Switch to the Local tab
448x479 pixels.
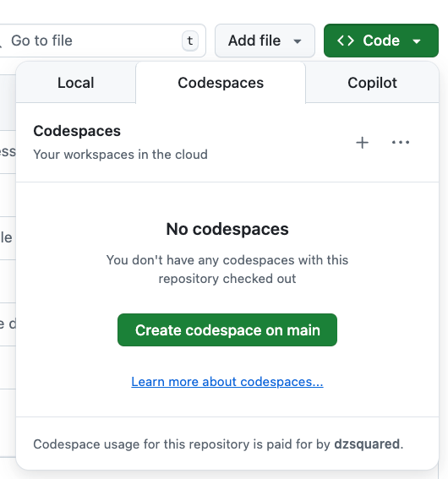(x=76, y=83)
